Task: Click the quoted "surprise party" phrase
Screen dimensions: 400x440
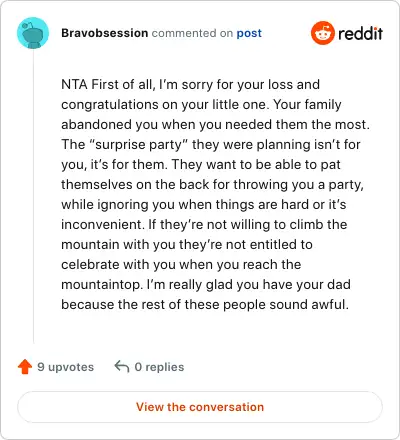Action: 139,145
